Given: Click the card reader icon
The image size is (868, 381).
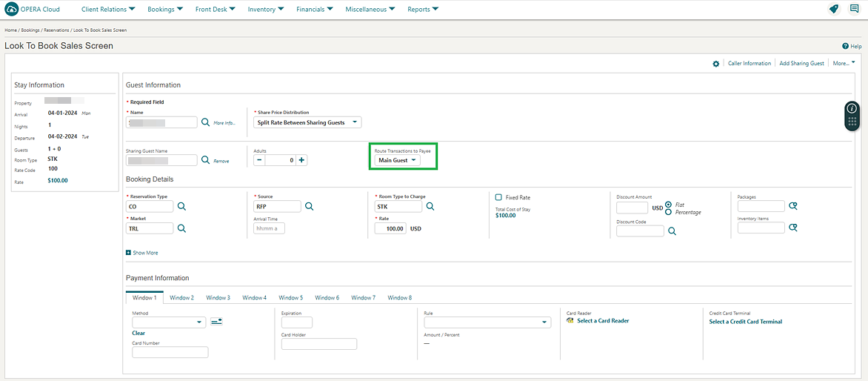Looking at the screenshot, I should tap(570, 321).
